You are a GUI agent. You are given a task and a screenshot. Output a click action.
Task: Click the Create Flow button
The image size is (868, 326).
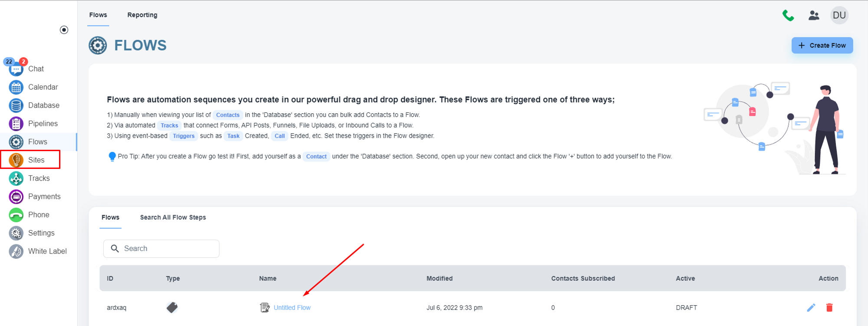coord(822,46)
